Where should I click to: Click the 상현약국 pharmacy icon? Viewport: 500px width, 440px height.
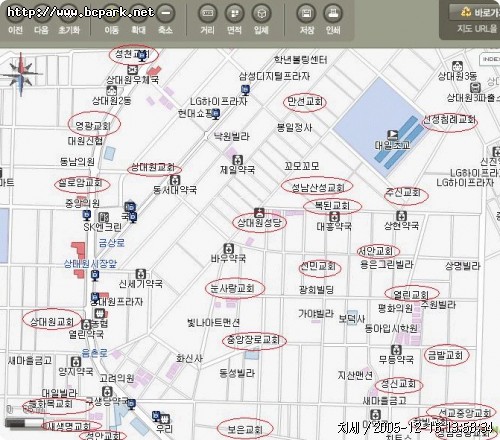coord(401,216)
